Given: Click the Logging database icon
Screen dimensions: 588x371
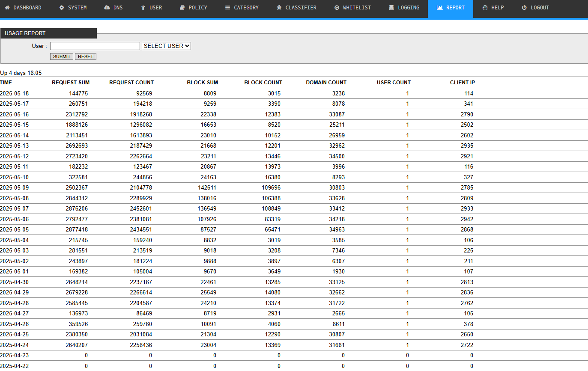Looking at the screenshot, I should point(391,8).
